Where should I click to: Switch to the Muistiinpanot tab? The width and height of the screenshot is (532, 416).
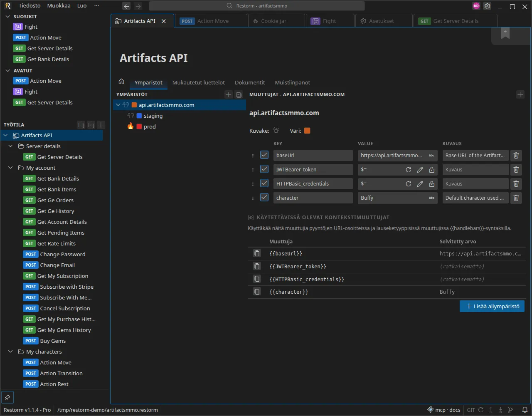pyautogui.click(x=293, y=82)
